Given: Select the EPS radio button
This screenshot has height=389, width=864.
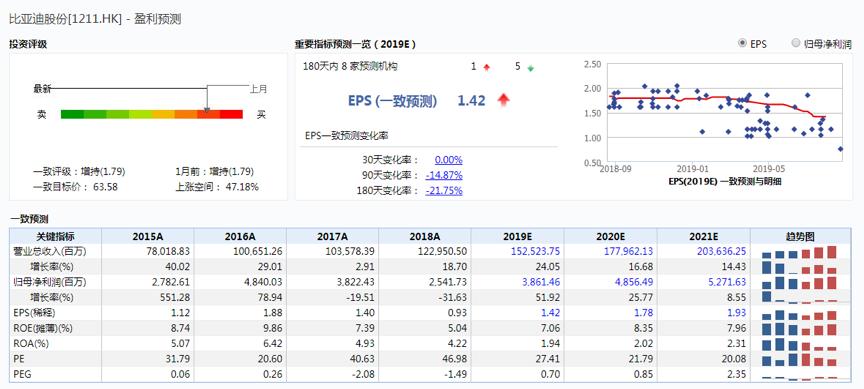Looking at the screenshot, I should coord(742,43).
